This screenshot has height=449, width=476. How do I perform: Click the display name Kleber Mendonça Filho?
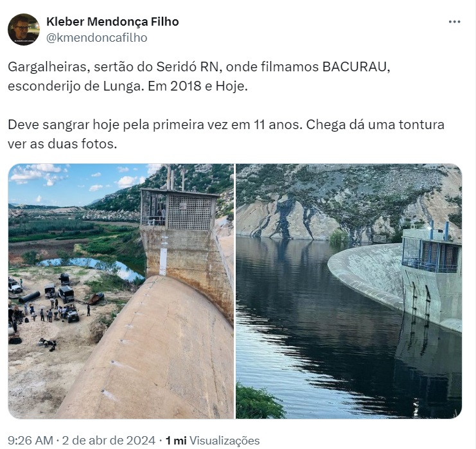pos(112,22)
